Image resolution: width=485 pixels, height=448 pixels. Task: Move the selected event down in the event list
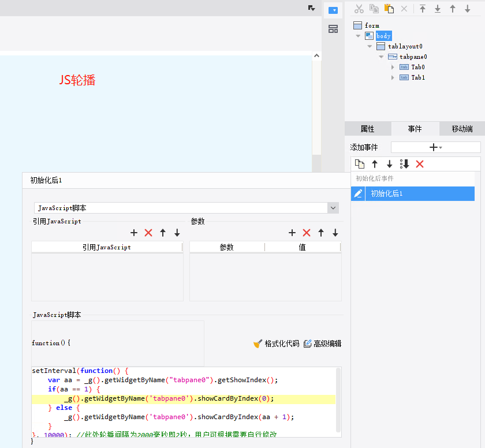389,164
